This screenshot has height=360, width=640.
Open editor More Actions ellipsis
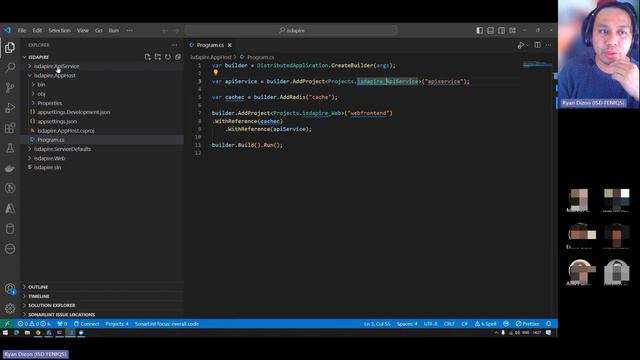[x=548, y=45]
